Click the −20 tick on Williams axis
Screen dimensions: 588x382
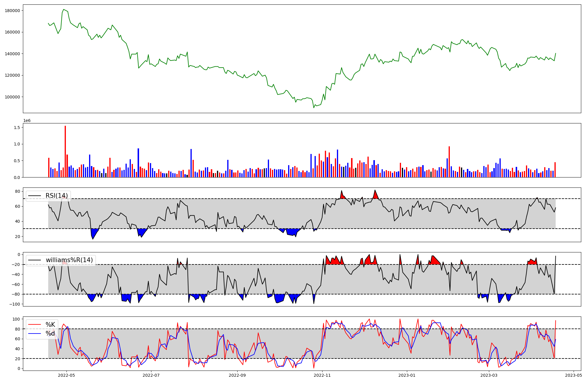pos(16,264)
